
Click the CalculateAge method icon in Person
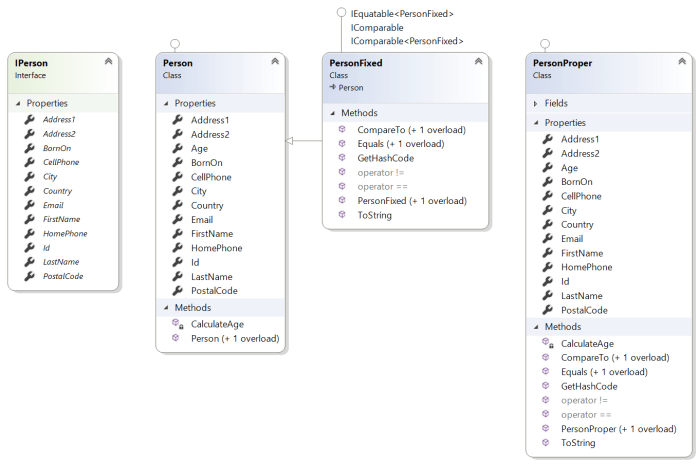click(176, 324)
